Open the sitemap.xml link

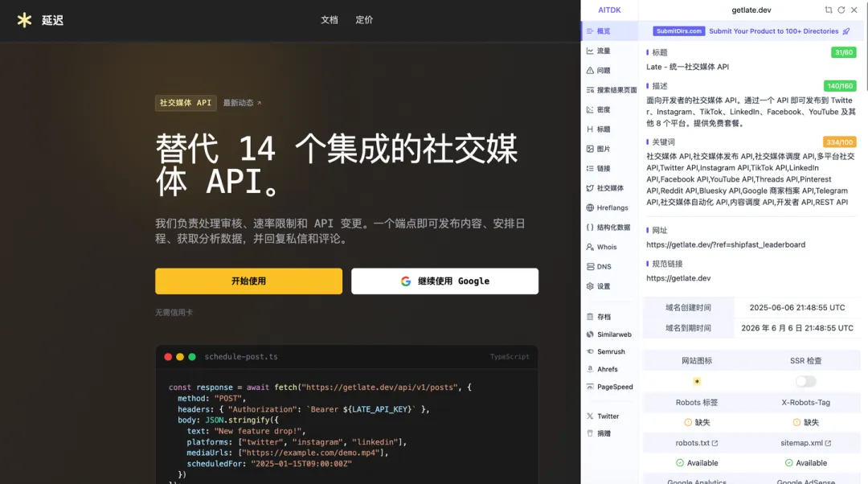pyautogui.click(x=805, y=443)
